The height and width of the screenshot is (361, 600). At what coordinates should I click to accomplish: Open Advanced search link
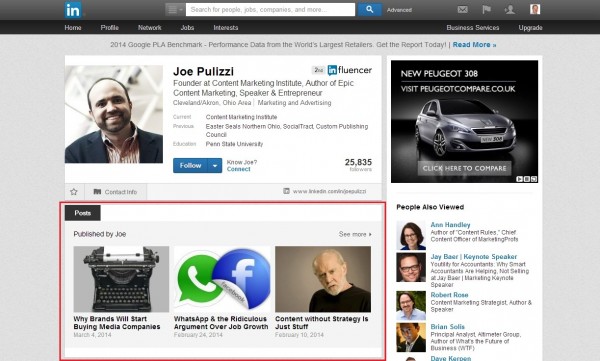click(399, 10)
